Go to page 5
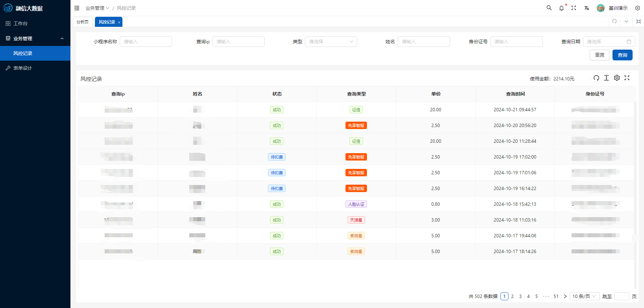 pos(537,296)
